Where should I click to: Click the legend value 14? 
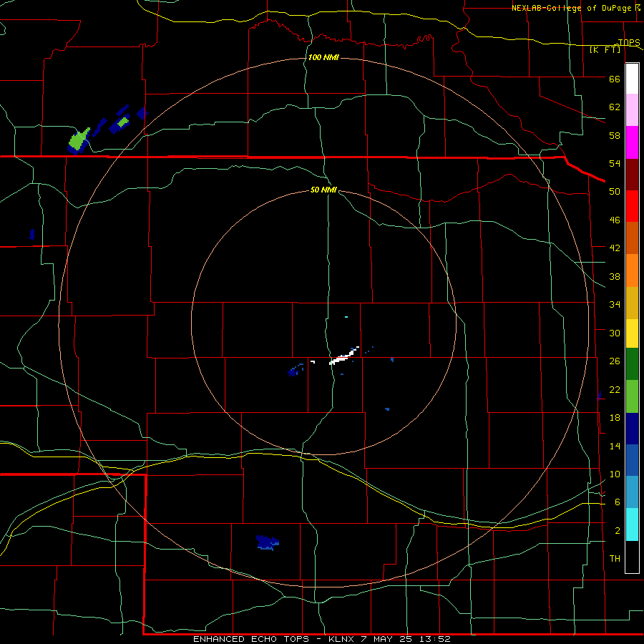pyautogui.click(x=615, y=446)
